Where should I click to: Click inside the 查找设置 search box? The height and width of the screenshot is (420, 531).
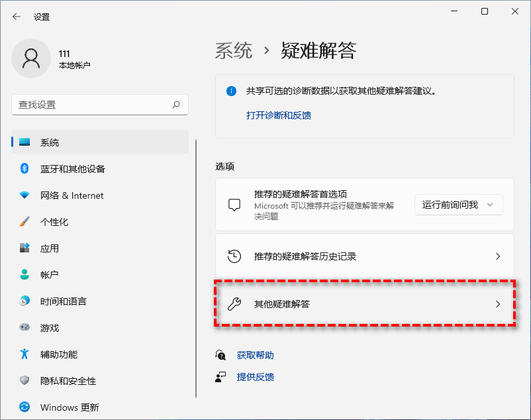pyautogui.click(x=99, y=105)
